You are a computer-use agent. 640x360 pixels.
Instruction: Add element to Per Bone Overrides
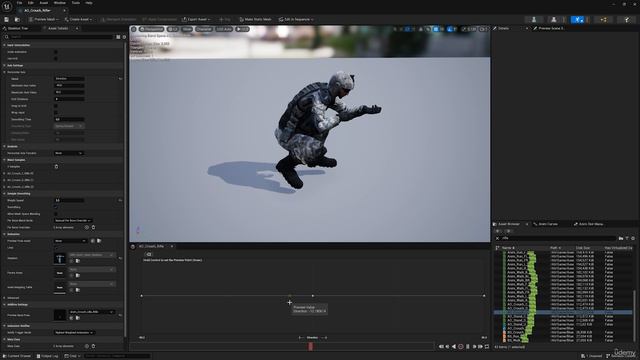tap(87, 227)
